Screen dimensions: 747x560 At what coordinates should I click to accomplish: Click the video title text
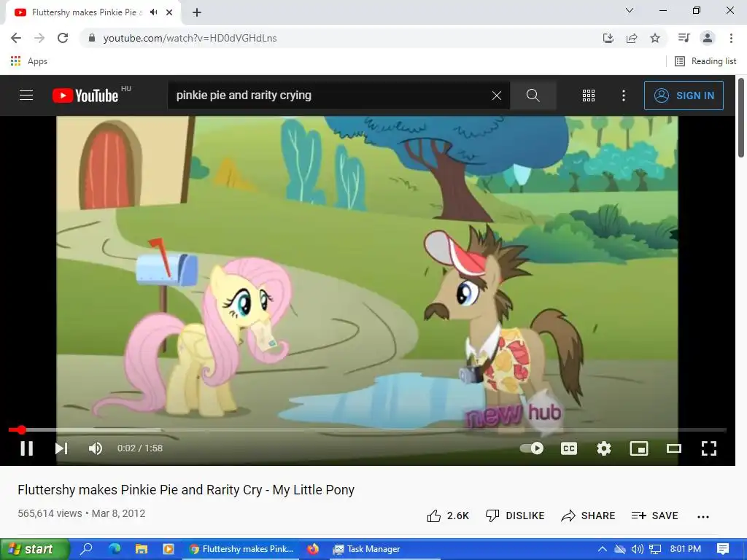coord(186,489)
